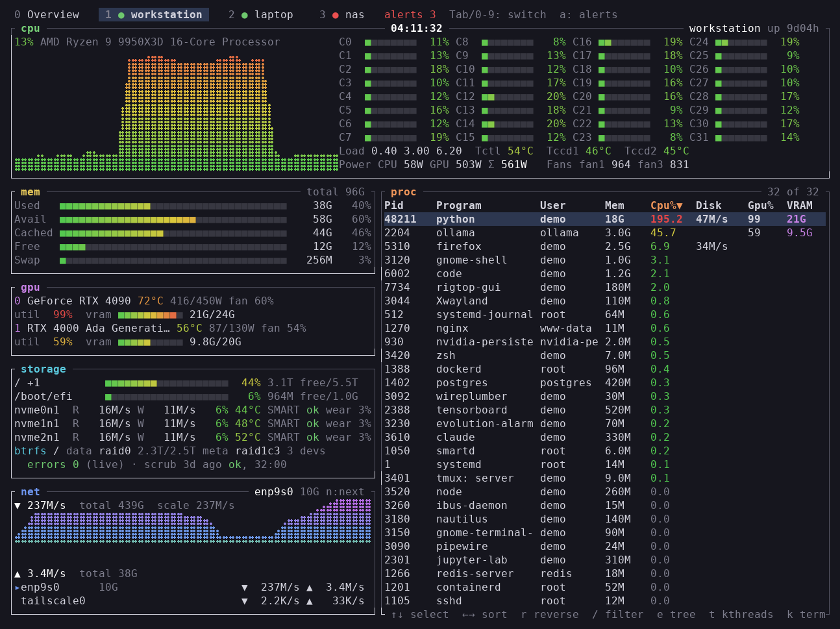
Task: Select the gnome-shell process row
Action: [x=604, y=260]
